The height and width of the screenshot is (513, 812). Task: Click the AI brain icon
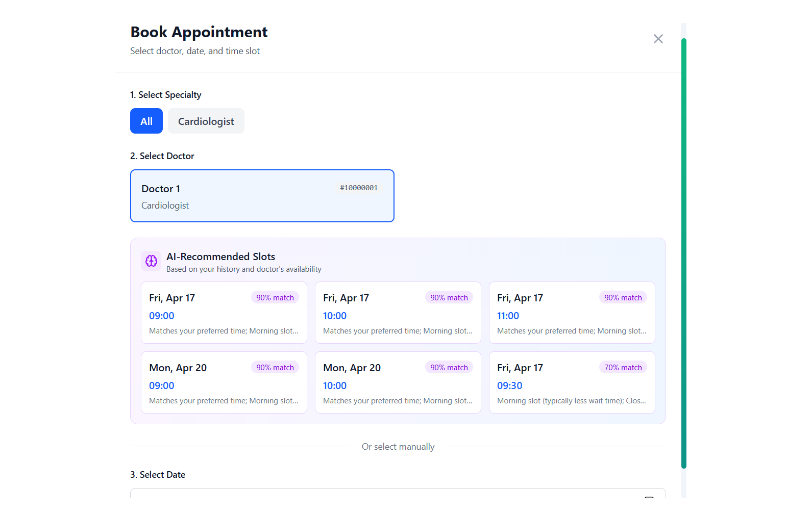tap(152, 261)
